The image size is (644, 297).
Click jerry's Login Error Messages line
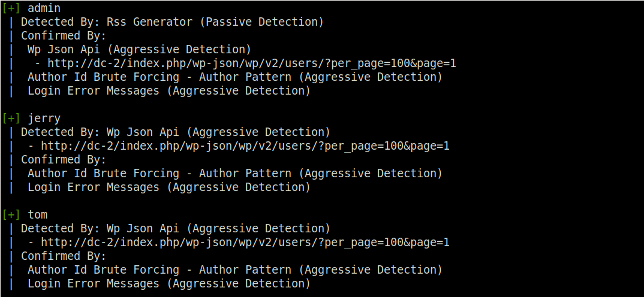(169, 187)
